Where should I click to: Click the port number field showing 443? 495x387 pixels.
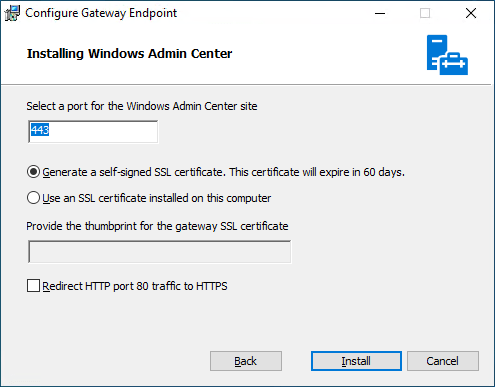(x=93, y=132)
